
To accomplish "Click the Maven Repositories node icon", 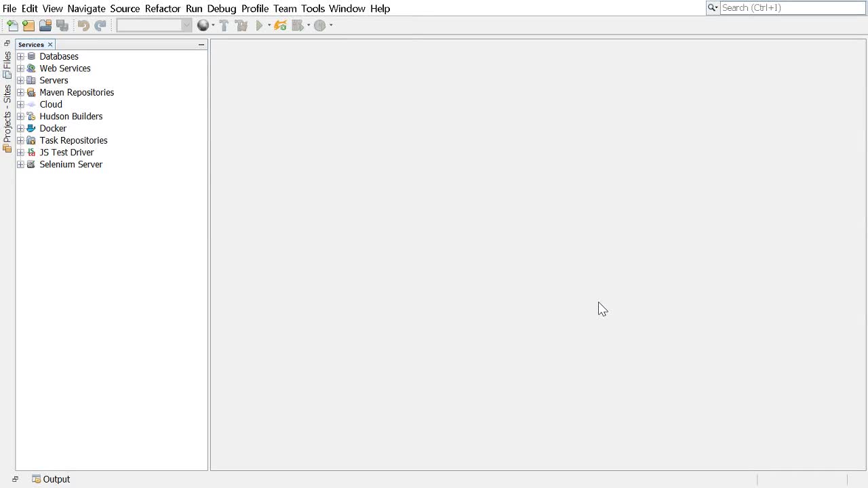I will [x=31, y=92].
